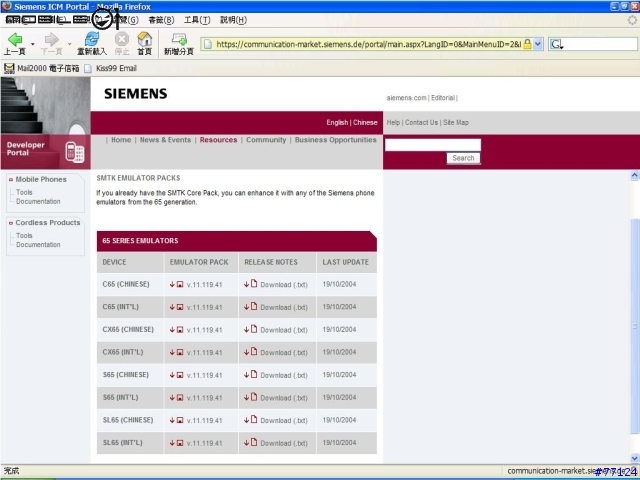640x480 pixels.
Task: Click C65 (CHINESE) release notes document icon
Action: pyautogui.click(x=254, y=284)
